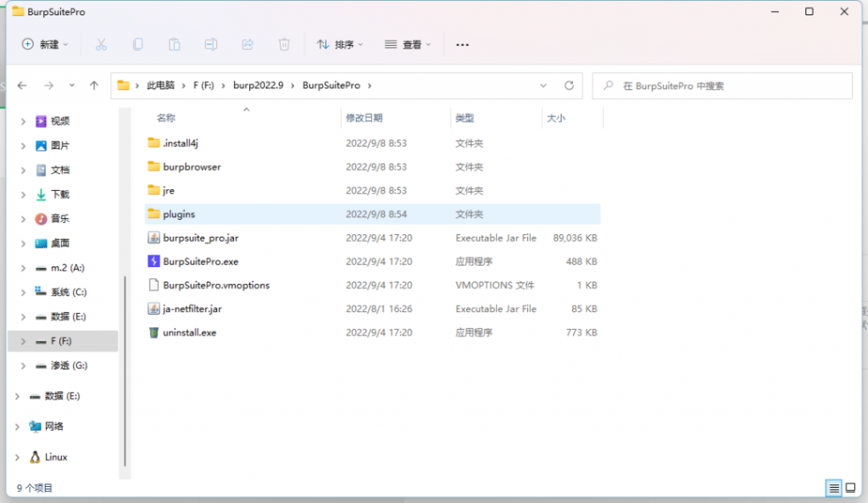
Task: Open the See more (...) menu
Action: click(462, 44)
